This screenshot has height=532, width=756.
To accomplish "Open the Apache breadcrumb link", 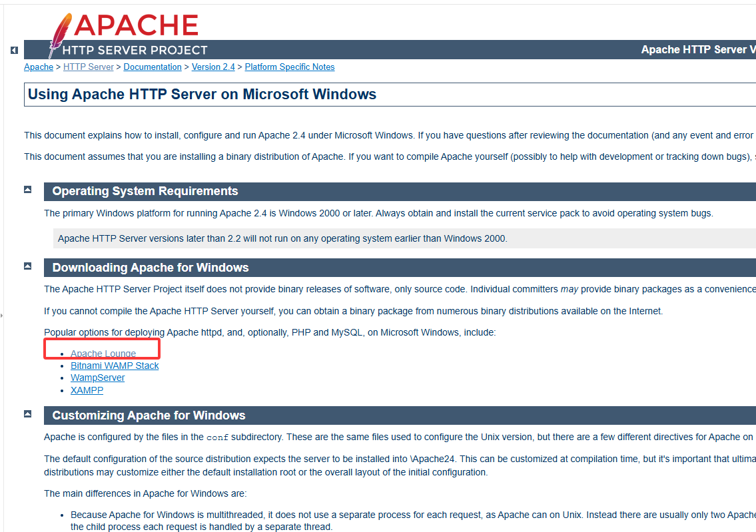I will tap(39, 67).
